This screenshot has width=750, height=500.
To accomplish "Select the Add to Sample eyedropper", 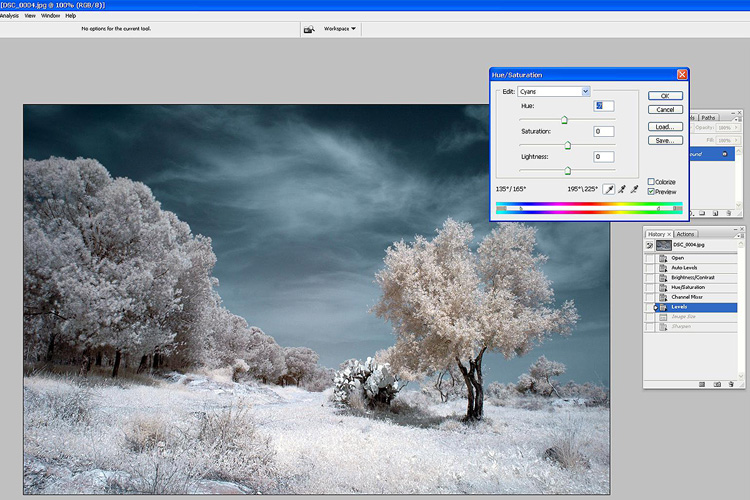I will pyautogui.click(x=621, y=188).
